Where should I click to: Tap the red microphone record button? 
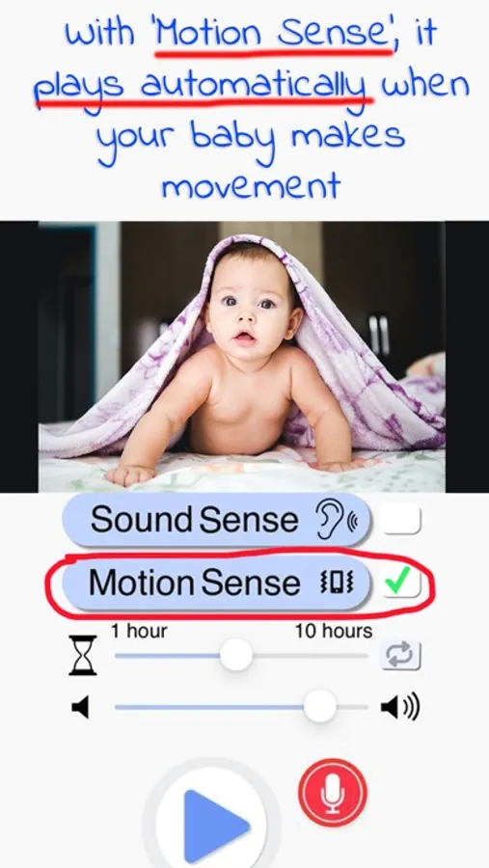point(333,793)
